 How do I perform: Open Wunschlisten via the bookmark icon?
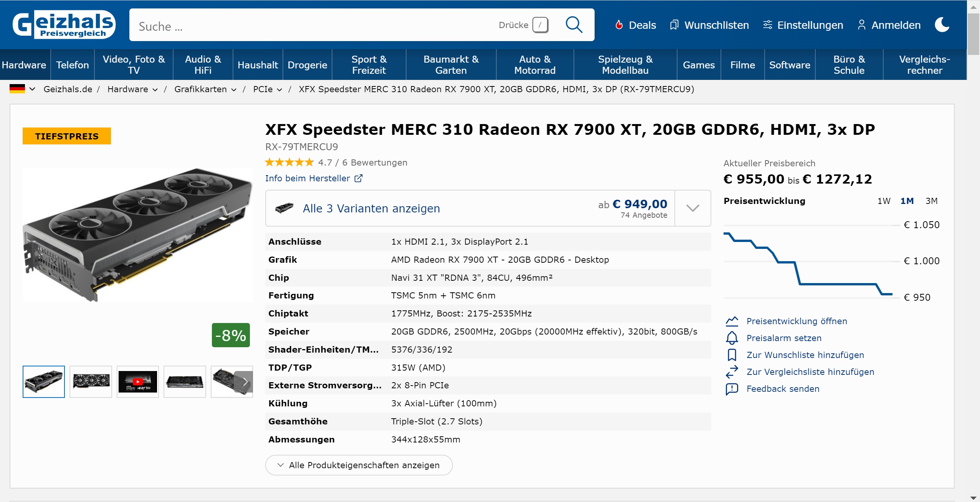[674, 25]
